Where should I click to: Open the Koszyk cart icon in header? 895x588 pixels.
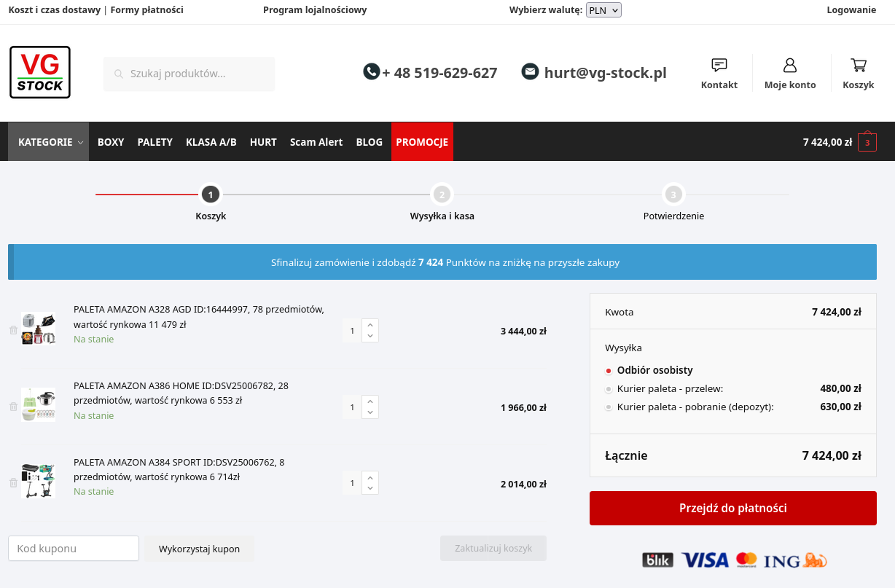pos(859,66)
